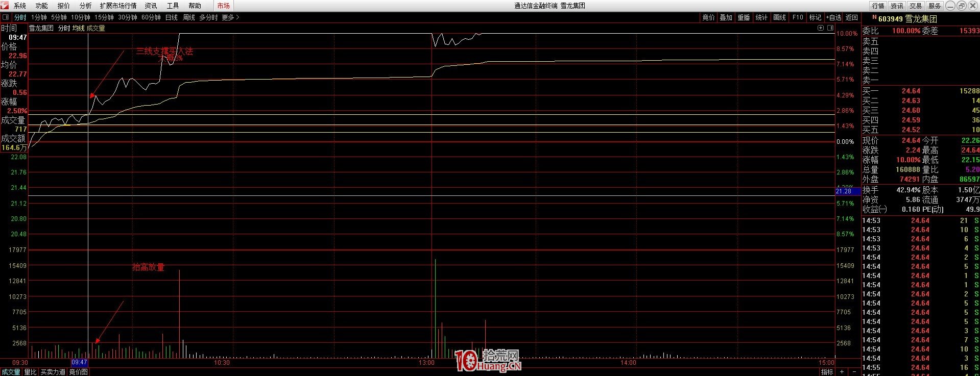Click the 资讯 button in the title bar
The image size is (980, 376).
coord(897,6)
